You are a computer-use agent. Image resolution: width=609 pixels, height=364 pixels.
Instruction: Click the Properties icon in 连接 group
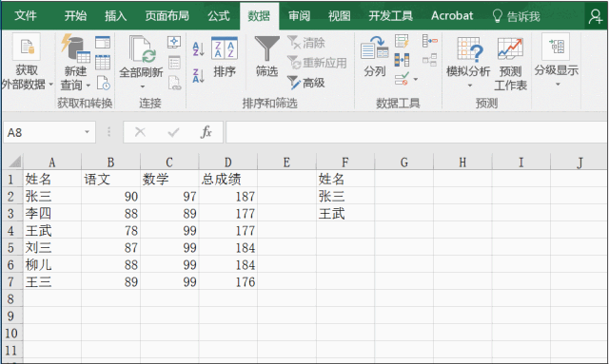pos(174,63)
